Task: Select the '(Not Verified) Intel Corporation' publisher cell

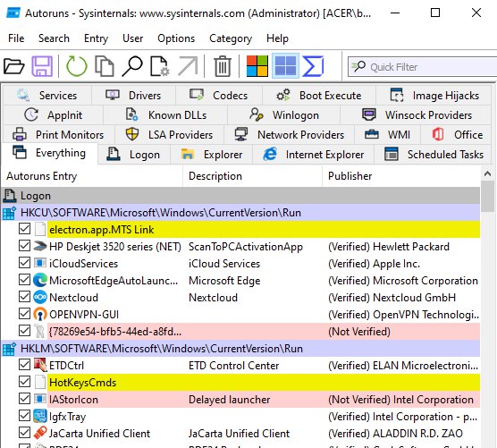Action: point(401,400)
